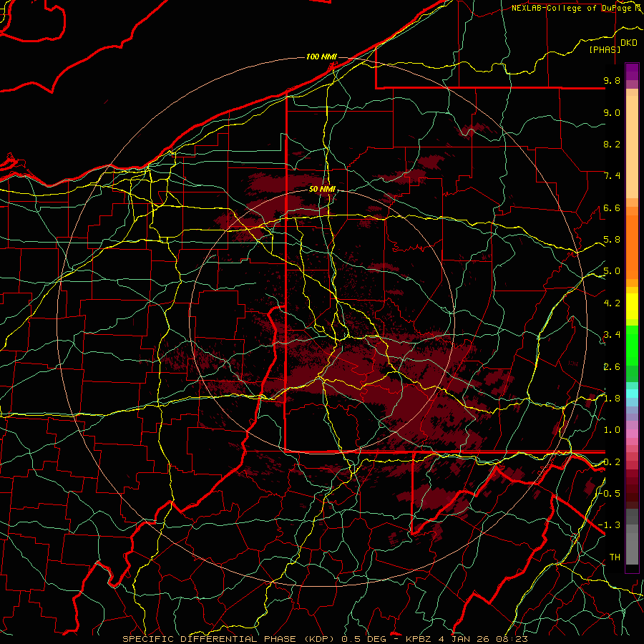
Task: Click the 50 NMI range ring label
Action: coord(322,190)
